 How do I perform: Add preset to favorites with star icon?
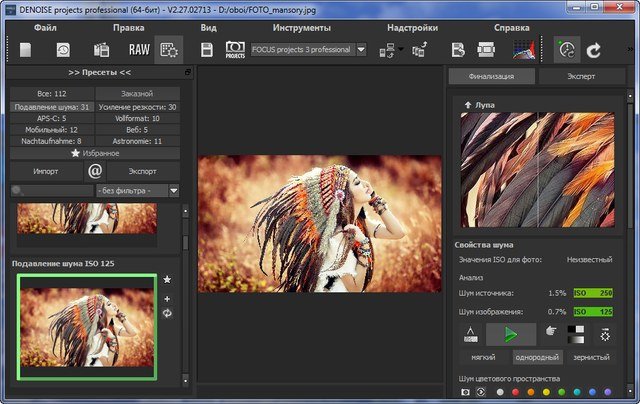click(x=167, y=280)
